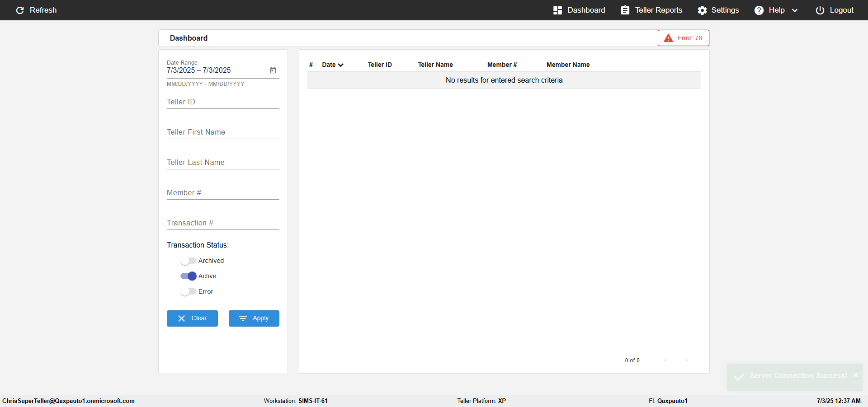
Task: Click the Transaction # input field
Action: [x=223, y=223]
